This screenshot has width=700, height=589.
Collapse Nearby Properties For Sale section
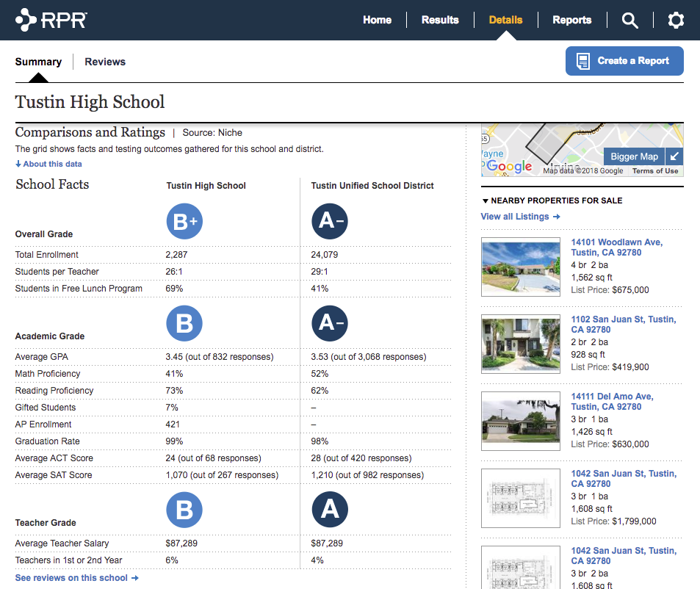(552, 200)
